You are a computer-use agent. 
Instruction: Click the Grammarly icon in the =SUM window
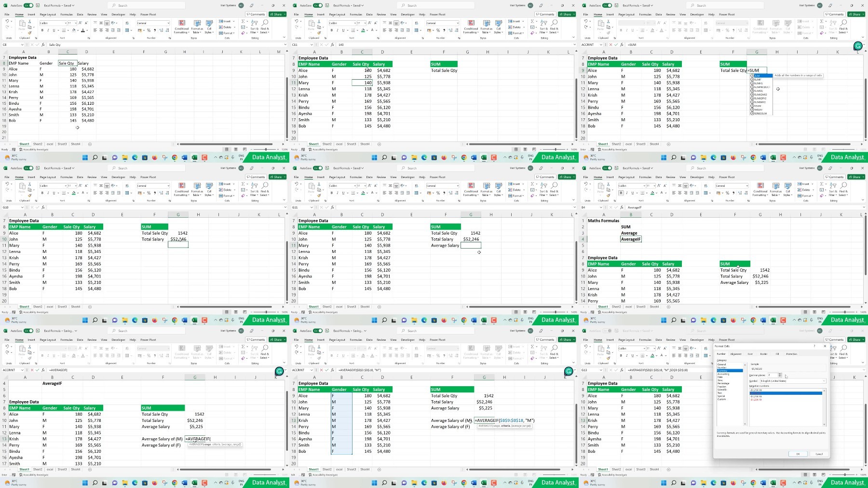tap(858, 46)
